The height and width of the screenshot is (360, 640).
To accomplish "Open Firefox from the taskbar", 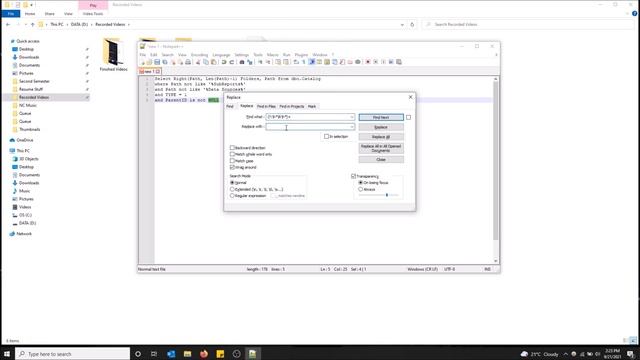I will tap(204, 354).
